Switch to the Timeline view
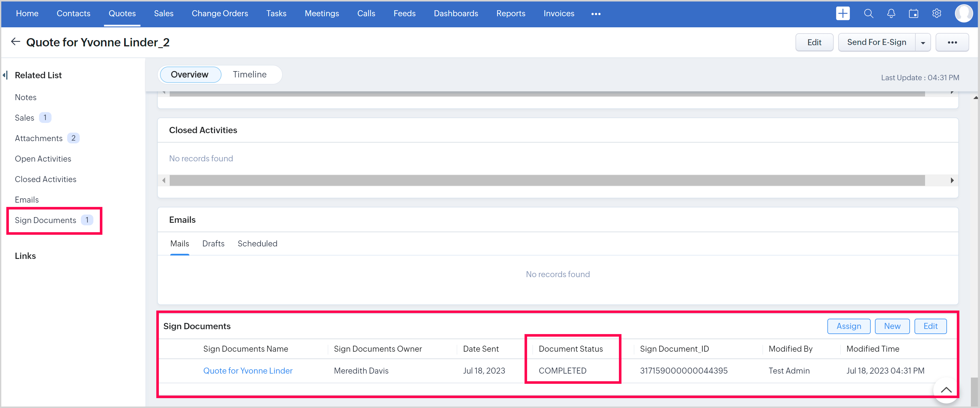The height and width of the screenshot is (408, 980). click(x=250, y=75)
